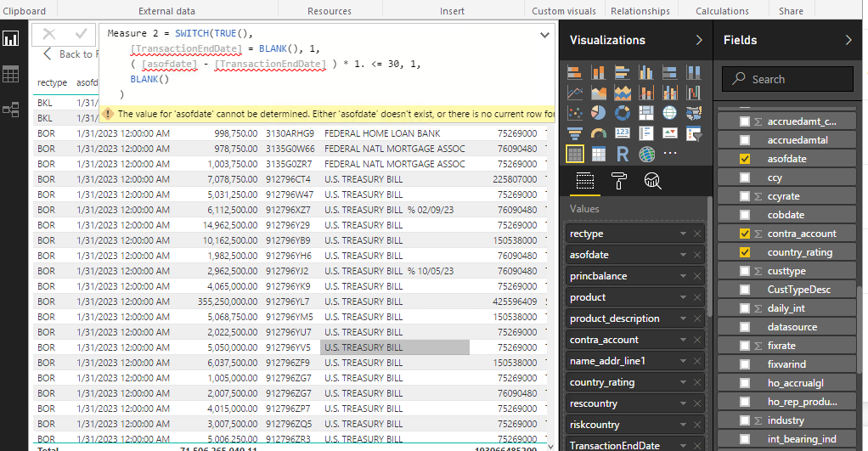Check the ccyrate field
This screenshot has width=868, height=451.
tap(745, 196)
